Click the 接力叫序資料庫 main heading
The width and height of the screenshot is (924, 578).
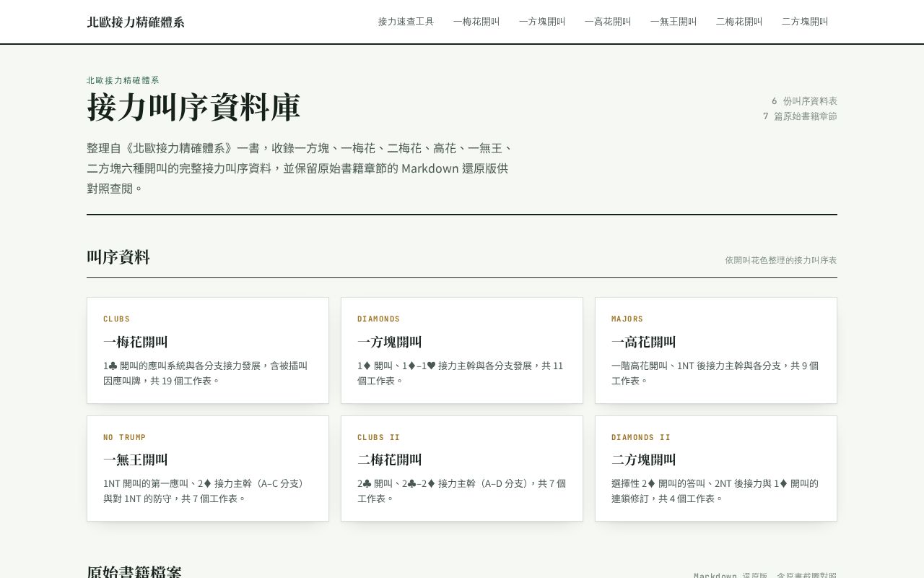pos(193,107)
